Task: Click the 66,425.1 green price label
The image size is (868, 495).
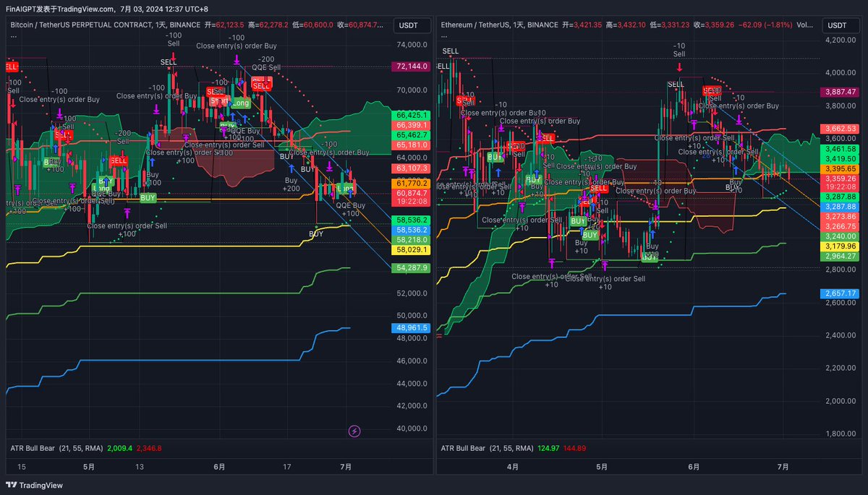Action: tap(411, 115)
